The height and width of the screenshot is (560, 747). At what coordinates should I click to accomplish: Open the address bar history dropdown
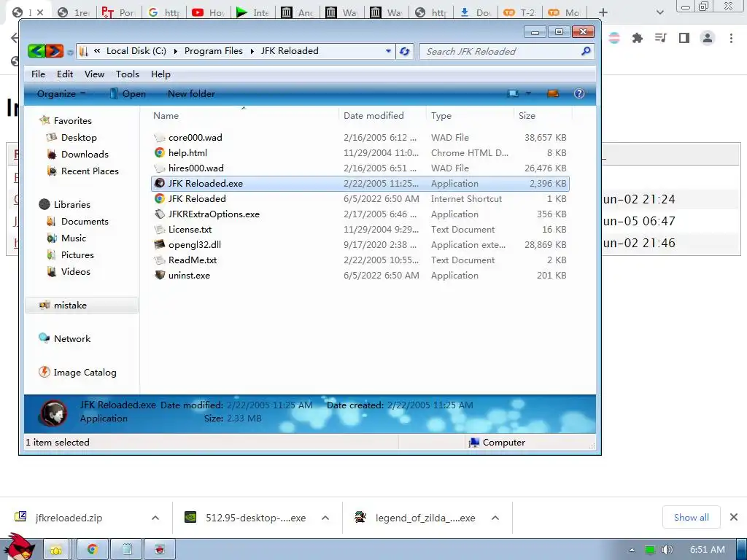(388, 51)
